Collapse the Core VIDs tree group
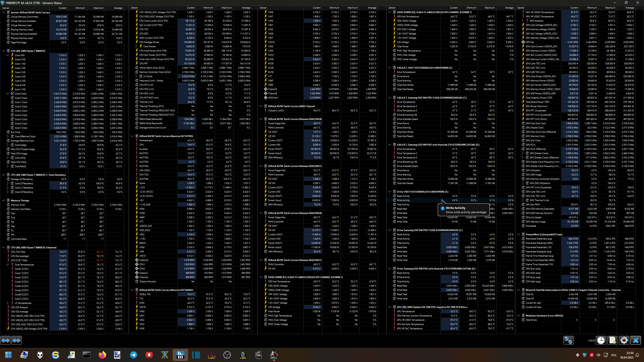The width and height of the screenshot is (644, 362). click(8, 55)
